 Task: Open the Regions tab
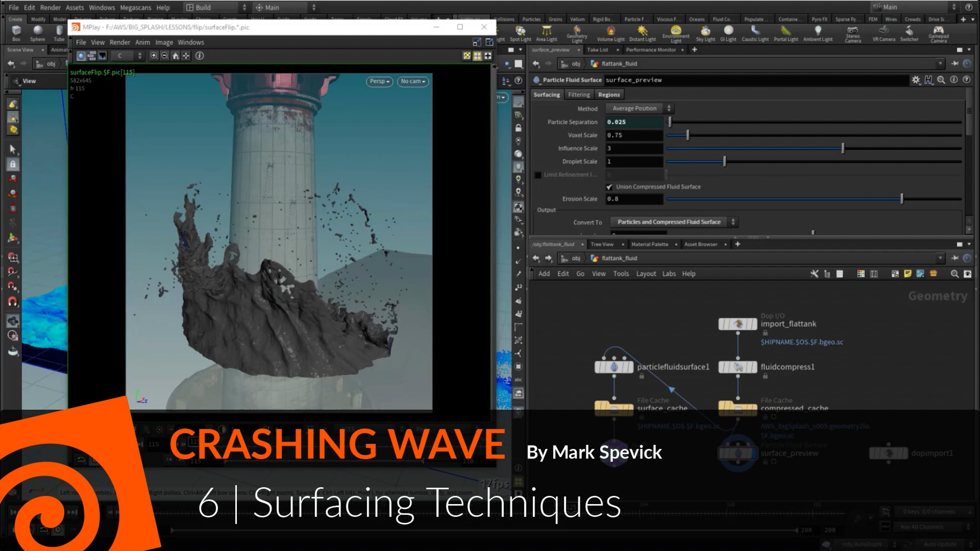pyautogui.click(x=608, y=95)
